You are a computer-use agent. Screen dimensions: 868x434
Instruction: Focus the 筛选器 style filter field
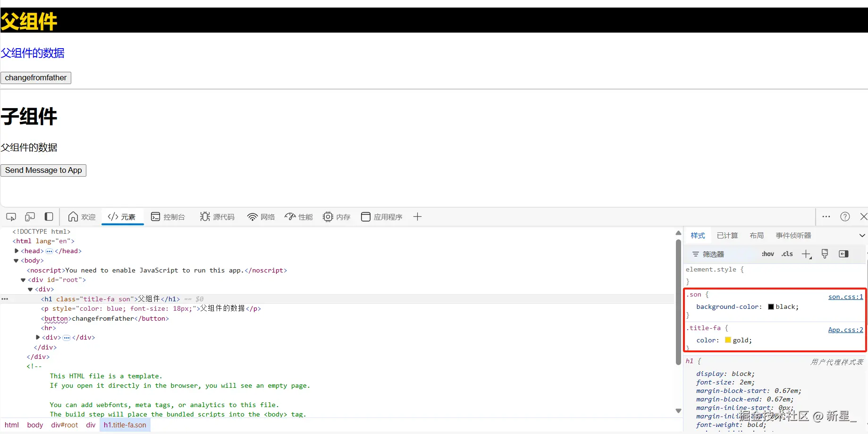click(x=722, y=254)
